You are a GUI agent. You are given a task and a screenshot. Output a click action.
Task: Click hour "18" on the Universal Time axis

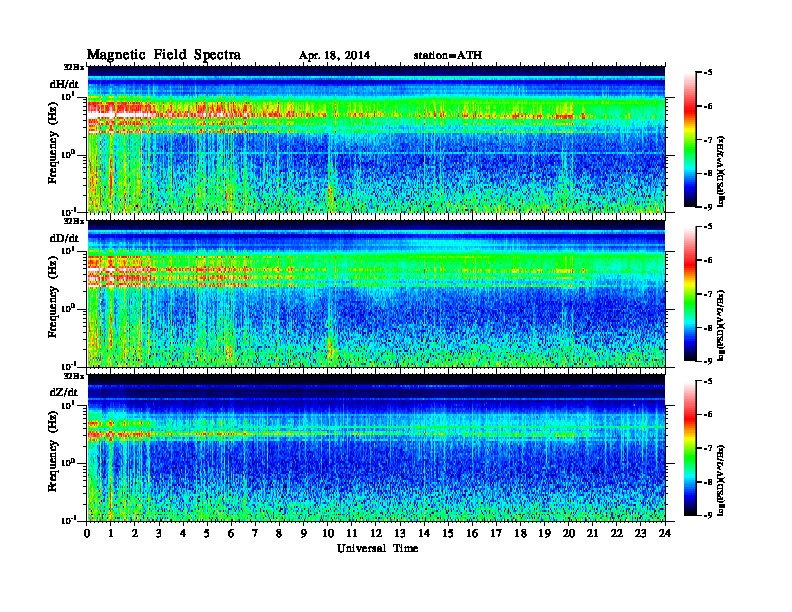point(520,533)
